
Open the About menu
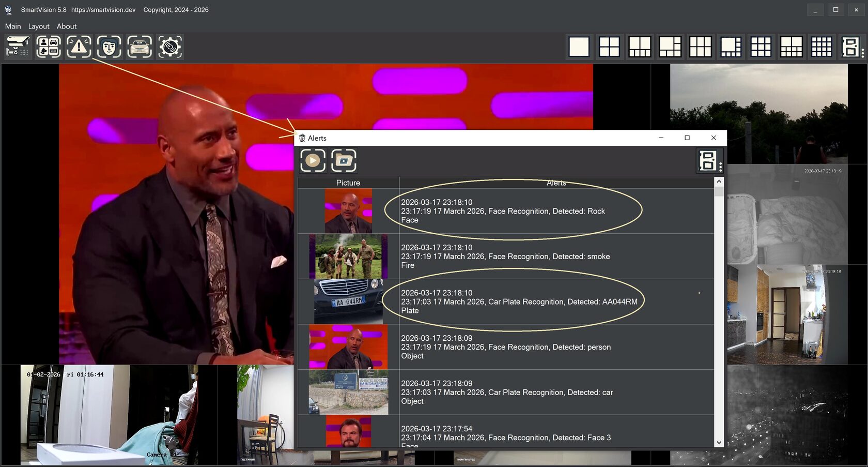click(x=67, y=26)
